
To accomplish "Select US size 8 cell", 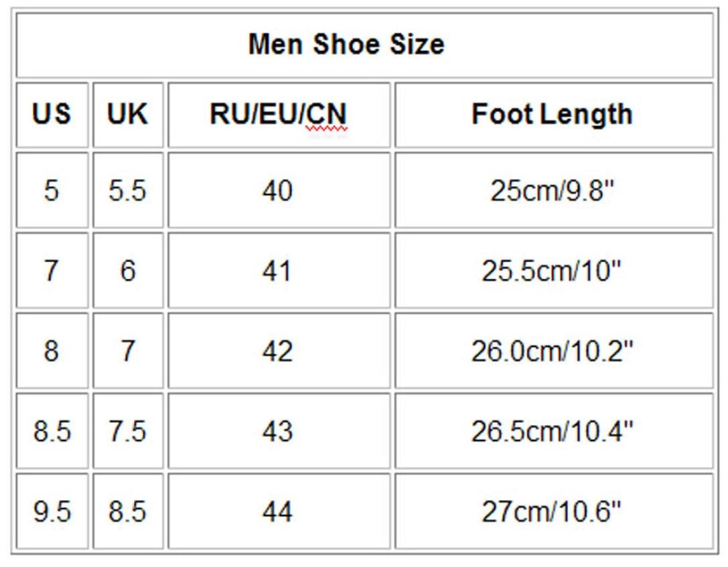I will click(x=52, y=351).
